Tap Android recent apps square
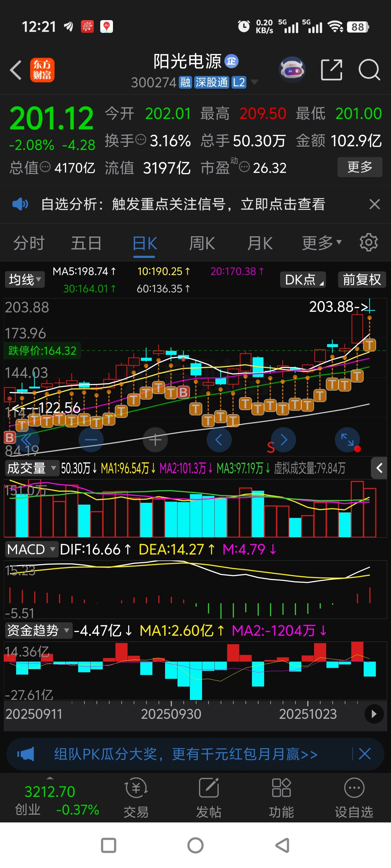This screenshot has height=868, width=391. [x=109, y=845]
